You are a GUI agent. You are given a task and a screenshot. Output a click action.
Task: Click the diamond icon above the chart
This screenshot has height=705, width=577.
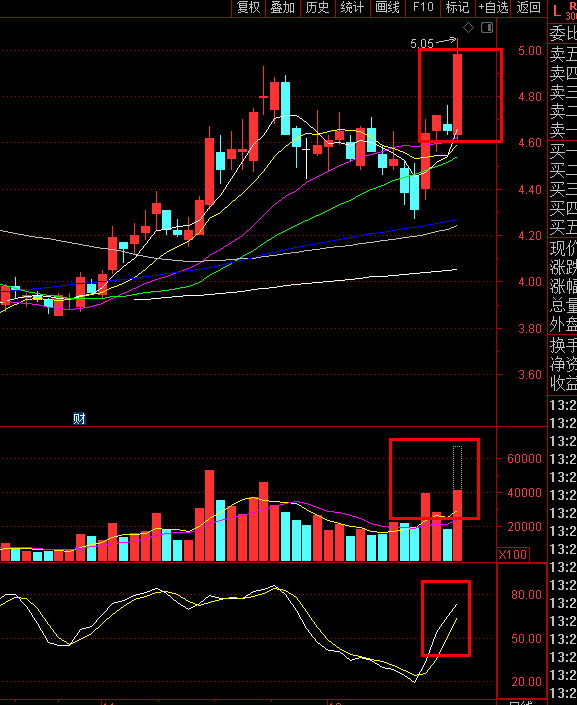(468, 28)
